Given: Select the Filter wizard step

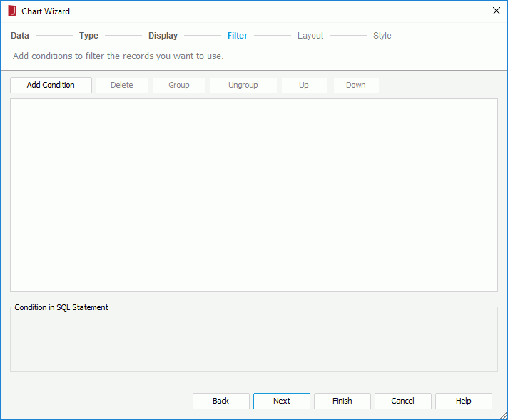Looking at the screenshot, I should pos(238,35).
